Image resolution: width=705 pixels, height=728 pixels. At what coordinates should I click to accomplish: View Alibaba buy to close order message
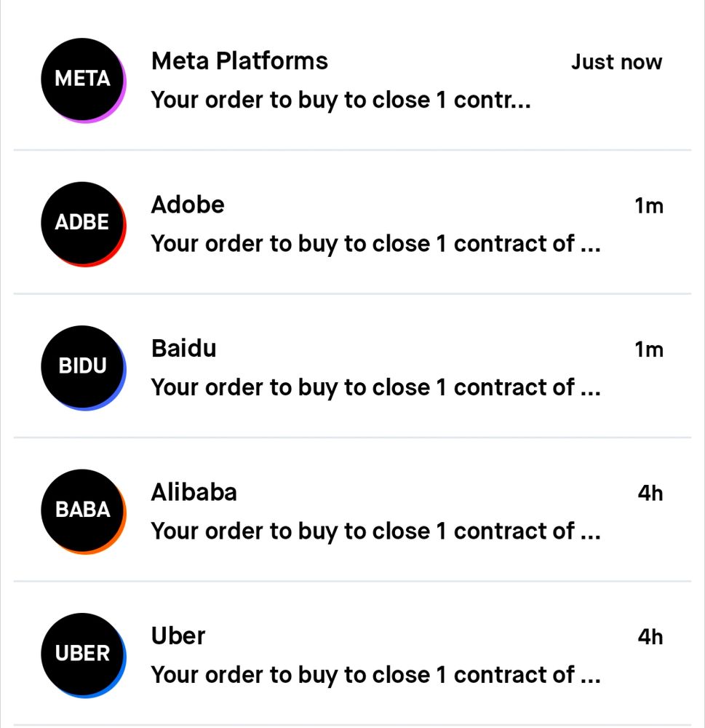(x=375, y=531)
